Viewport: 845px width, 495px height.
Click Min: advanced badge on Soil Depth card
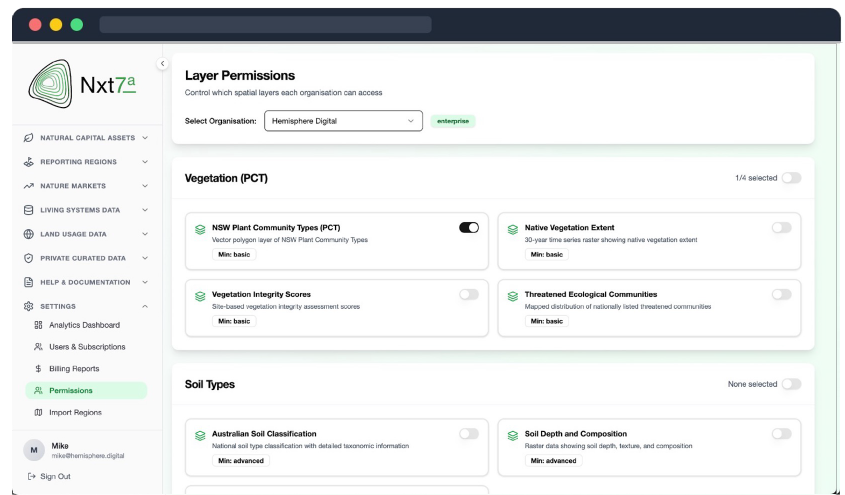(x=553, y=461)
